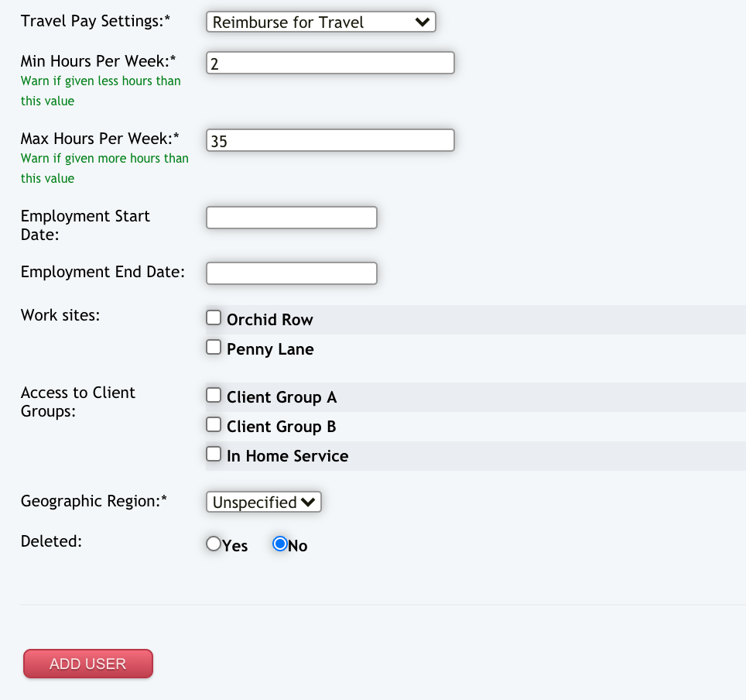Click the Client Group B label text
746x700 pixels.
pos(281,427)
